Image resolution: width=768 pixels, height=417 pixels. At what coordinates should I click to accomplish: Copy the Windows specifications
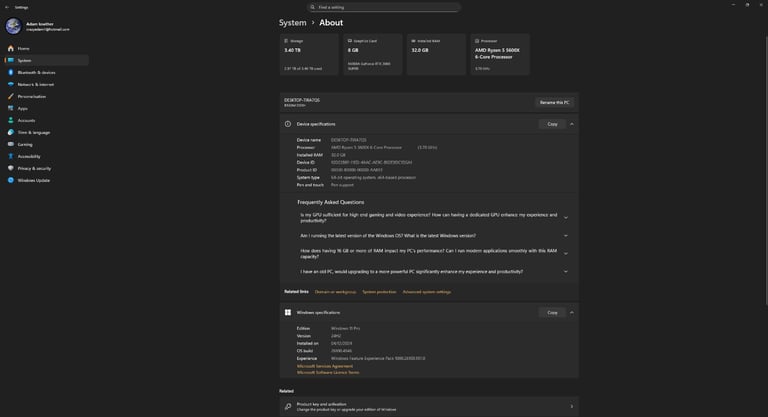click(552, 313)
